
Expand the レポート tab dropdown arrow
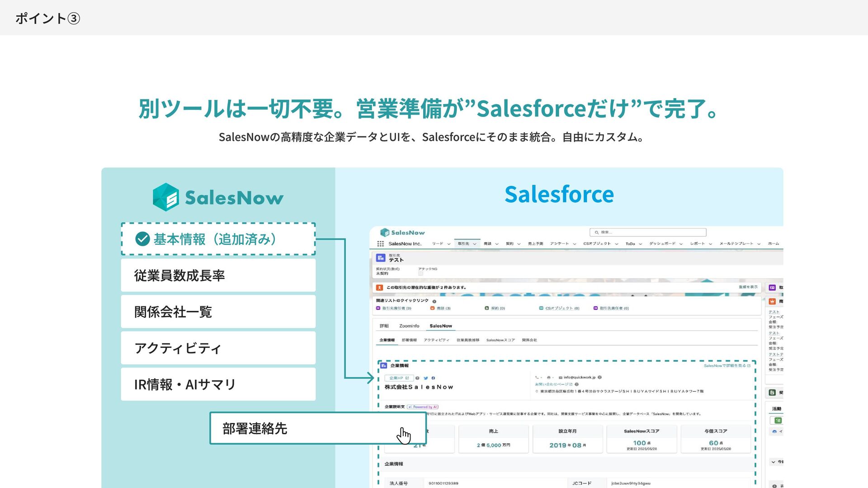click(711, 244)
